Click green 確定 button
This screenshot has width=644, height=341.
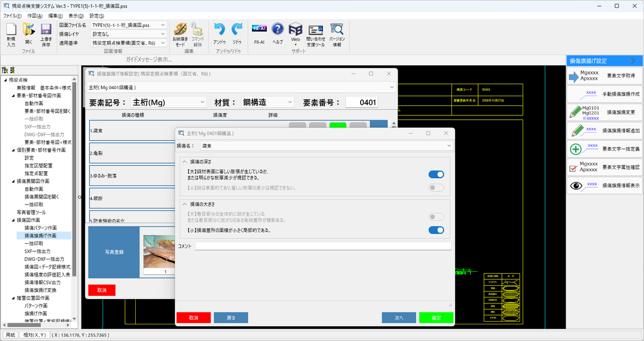436,318
